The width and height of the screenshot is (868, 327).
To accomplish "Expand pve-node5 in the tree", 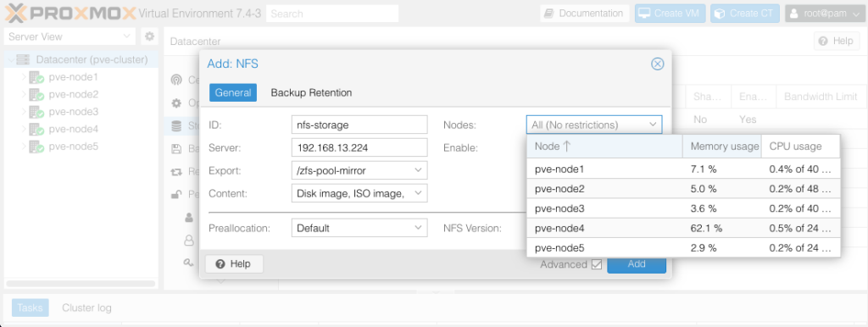I will (24, 147).
